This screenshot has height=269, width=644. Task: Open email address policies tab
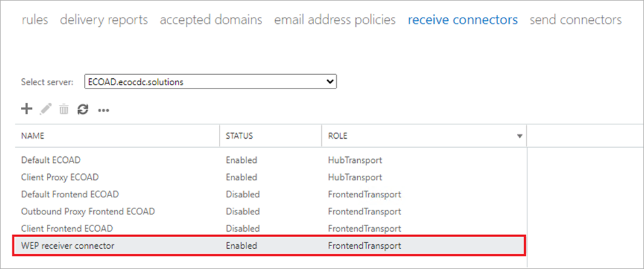point(334,20)
